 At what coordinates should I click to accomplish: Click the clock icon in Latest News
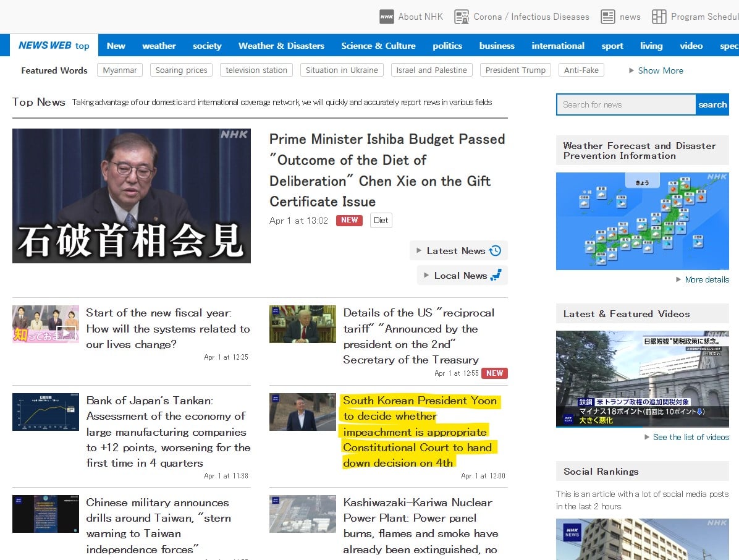(x=496, y=251)
